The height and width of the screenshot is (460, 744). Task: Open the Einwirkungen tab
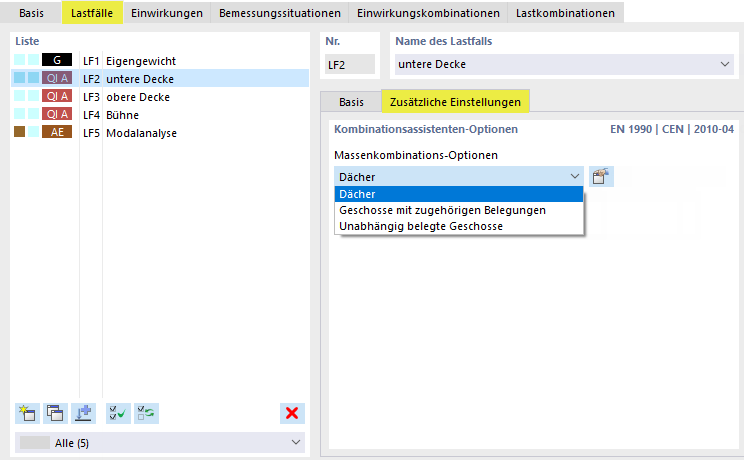pos(167,13)
